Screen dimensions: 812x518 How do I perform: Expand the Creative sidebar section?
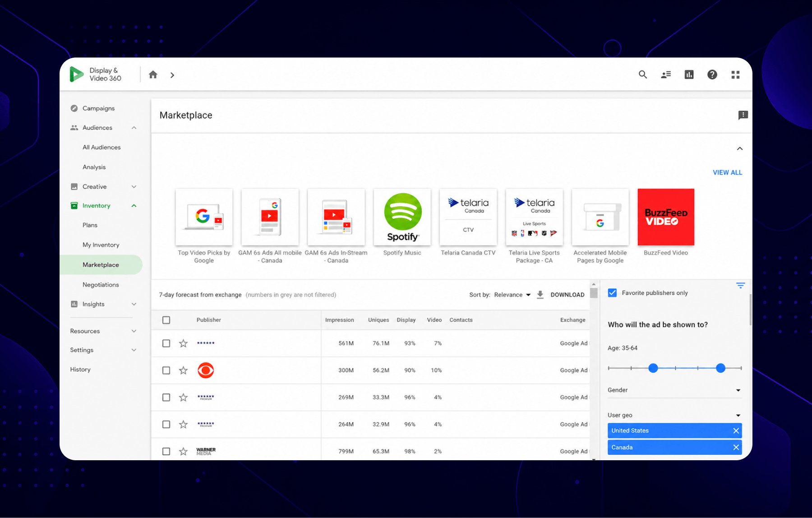point(134,187)
